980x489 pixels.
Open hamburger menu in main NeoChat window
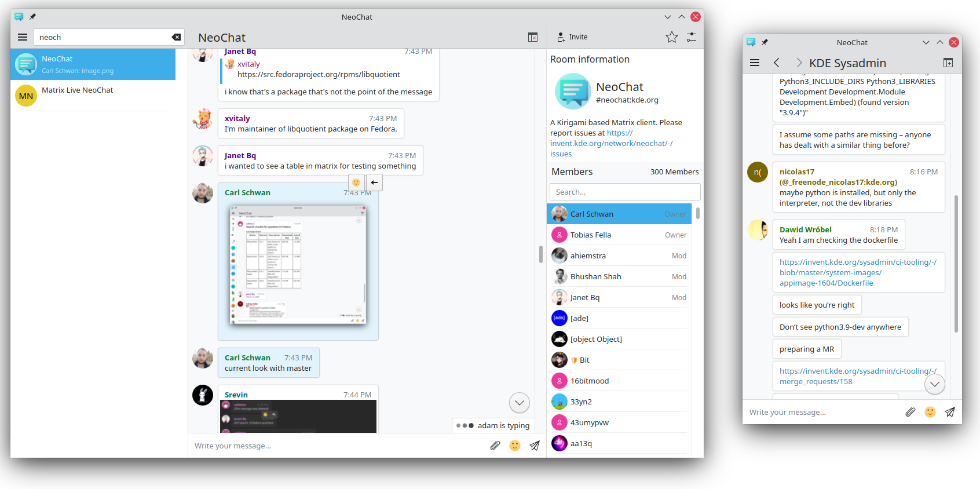point(23,37)
